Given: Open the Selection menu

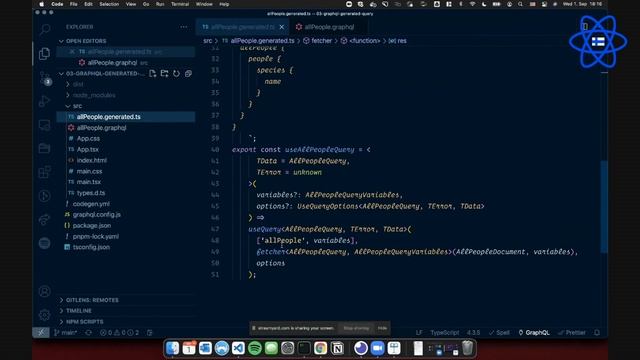Looking at the screenshot, I should 109,4.
